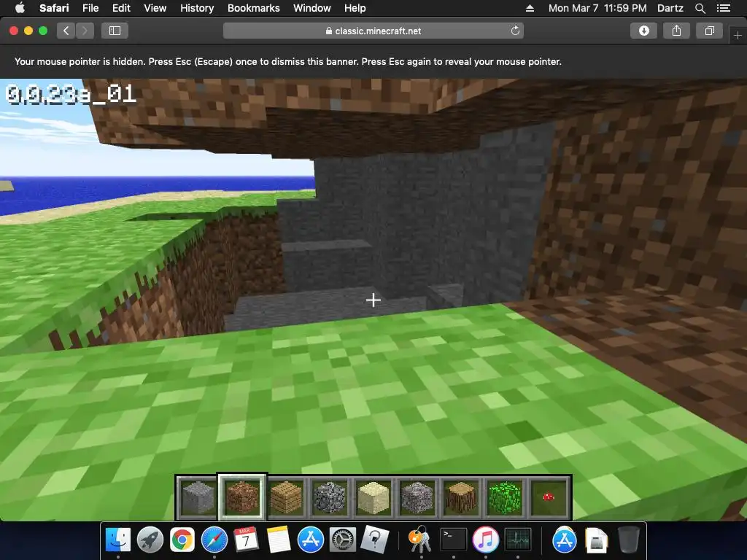Click the classic.minecraft.net address bar

[x=373, y=31]
